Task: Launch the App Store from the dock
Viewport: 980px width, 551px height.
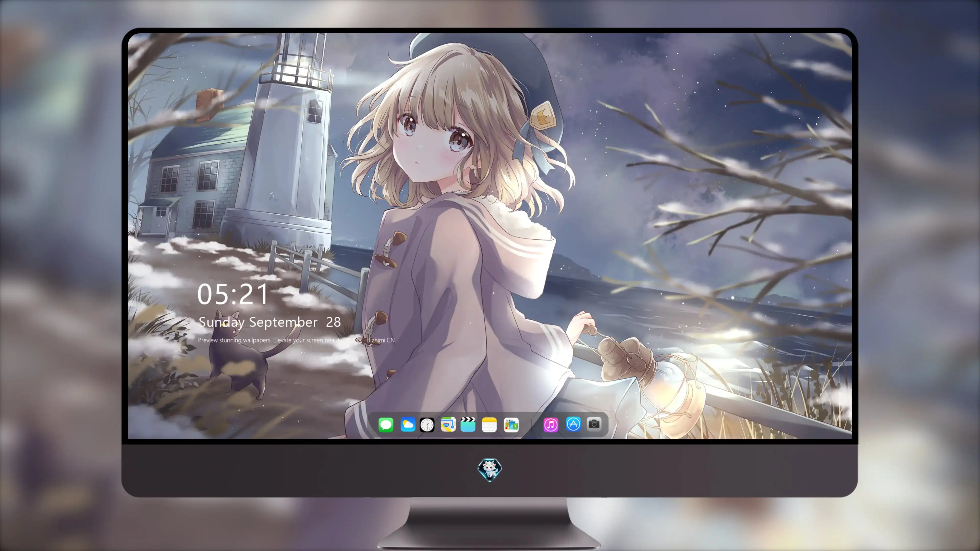Action: point(573,424)
